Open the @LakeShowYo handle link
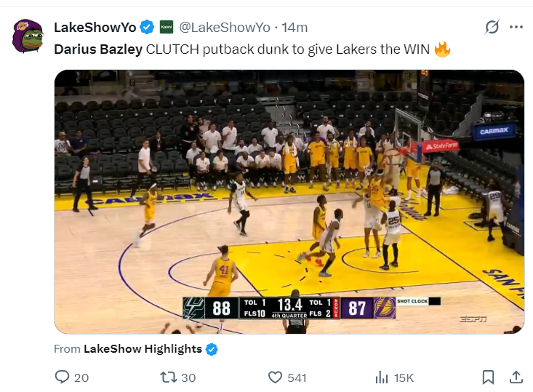The height and width of the screenshot is (392, 533). click(225, 28)
